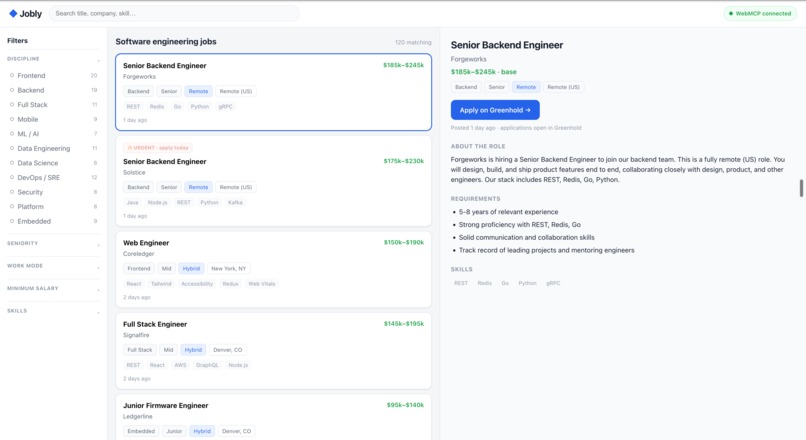Open the Full Stack Engineer job at Signalfire
This screenshot has height=440, width=806.
273,351
